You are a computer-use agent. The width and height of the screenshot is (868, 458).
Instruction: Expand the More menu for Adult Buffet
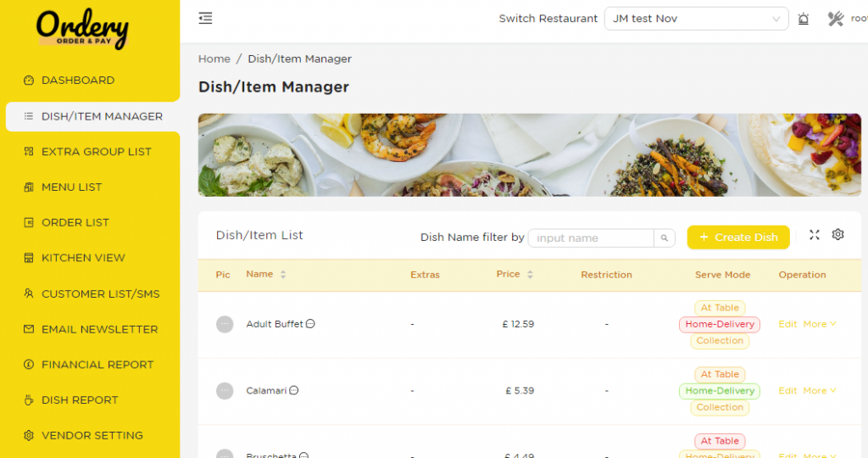point(820,324)
